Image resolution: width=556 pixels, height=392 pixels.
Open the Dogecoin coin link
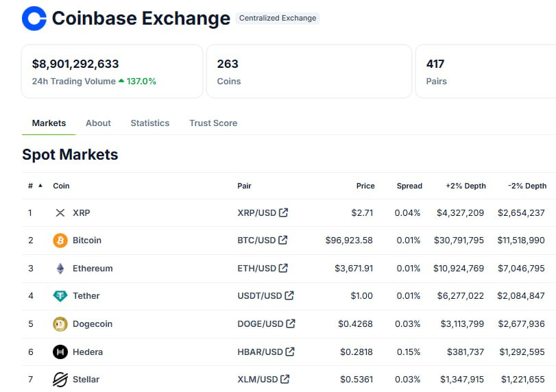[x=93, y=324]
